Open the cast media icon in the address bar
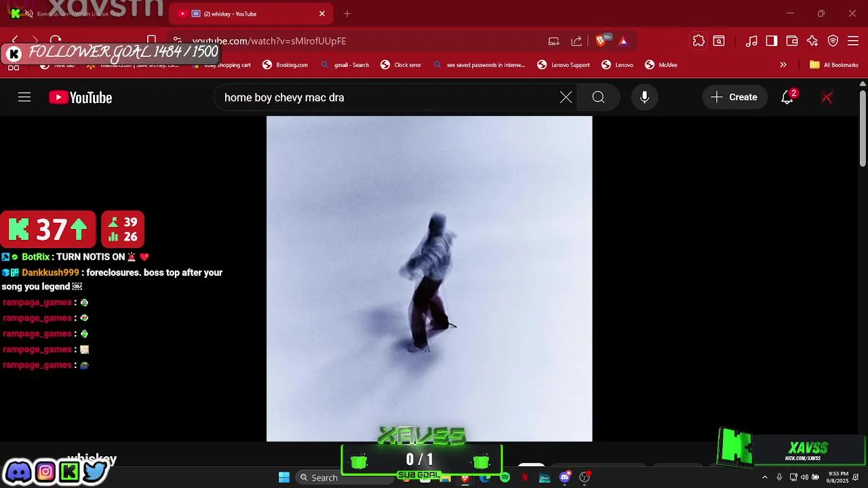The image size is (868, 488). click(x=554, y=41)
